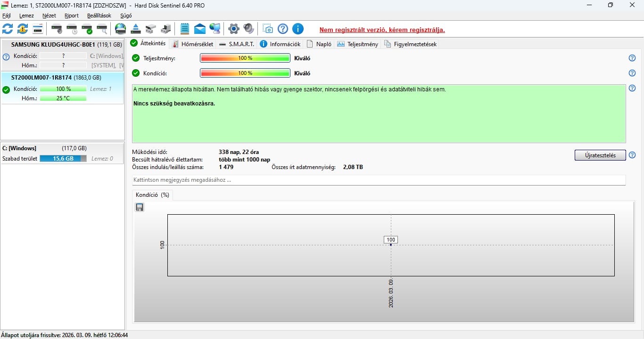This screenshot has width=644, height=339.
Task: Click the comment field Kattintson megjegyzés megadásához
Action: (379, 180)
